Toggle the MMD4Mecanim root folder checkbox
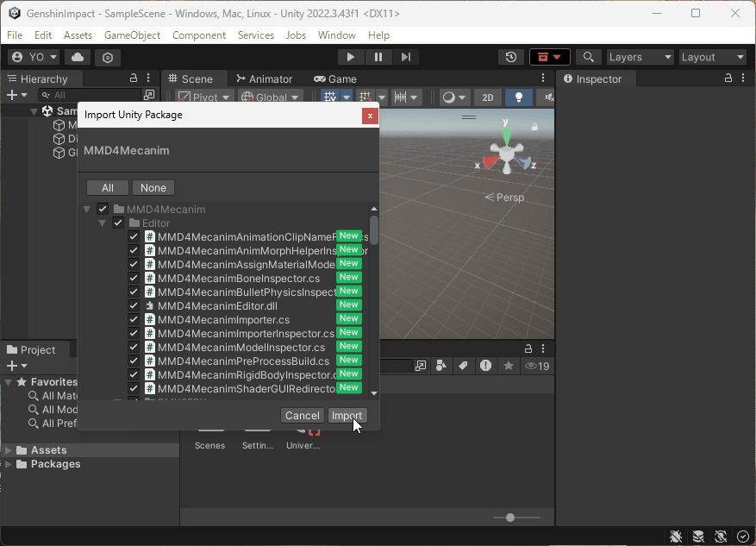756x546 pixels. coord(102,209)
